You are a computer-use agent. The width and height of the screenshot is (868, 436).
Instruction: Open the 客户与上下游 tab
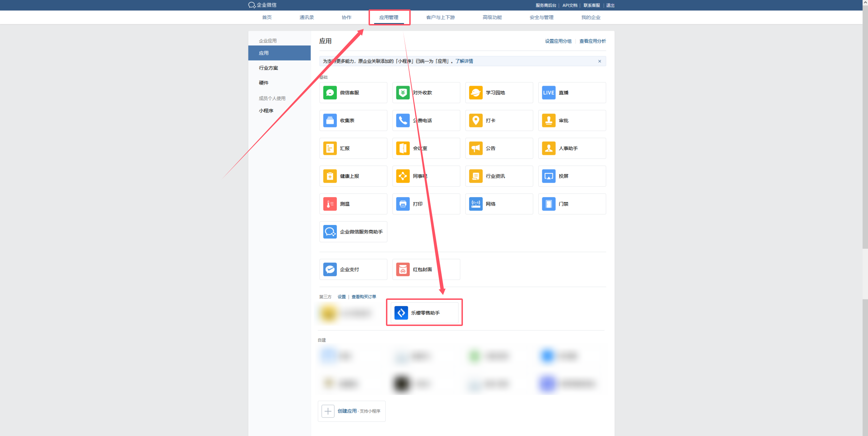(440, 17)
